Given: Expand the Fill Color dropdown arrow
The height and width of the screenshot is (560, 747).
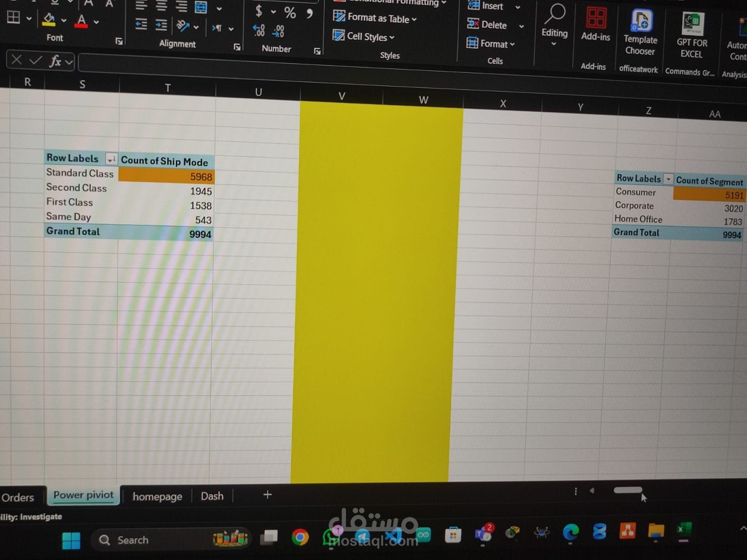Looking at the screenshot, I should click(63, 20).
